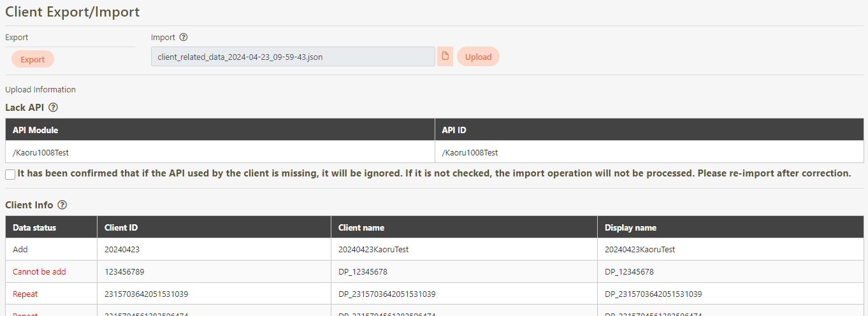Click client name DP_2315703642051531039
This screenshot has width=868, height=316.
point(387,294)
